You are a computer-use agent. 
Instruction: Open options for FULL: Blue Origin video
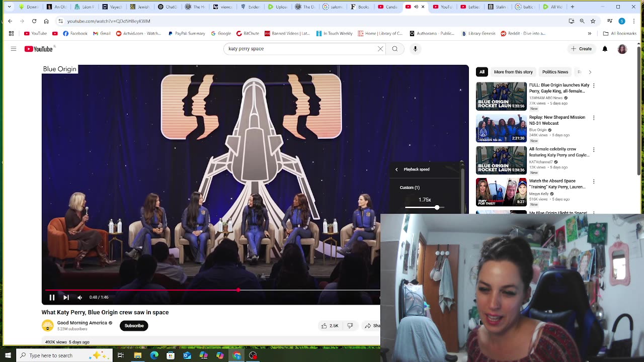point(594,86)
